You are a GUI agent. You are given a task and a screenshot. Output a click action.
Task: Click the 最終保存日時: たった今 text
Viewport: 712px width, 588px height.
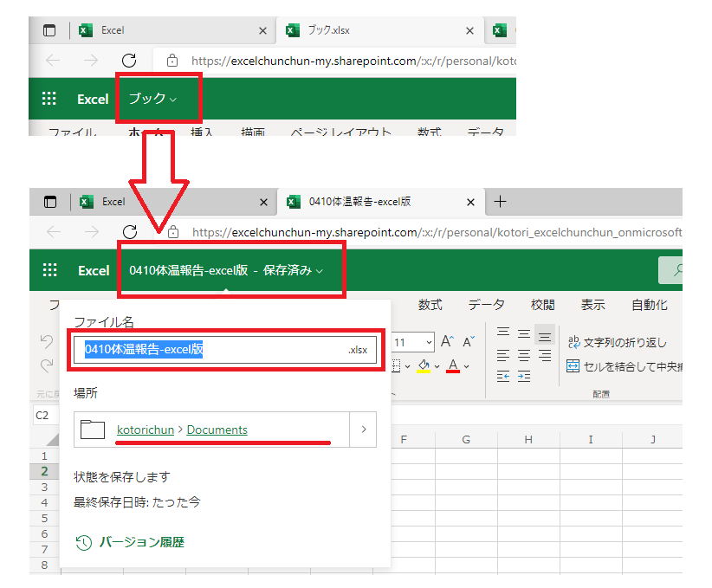pos(137,502)
